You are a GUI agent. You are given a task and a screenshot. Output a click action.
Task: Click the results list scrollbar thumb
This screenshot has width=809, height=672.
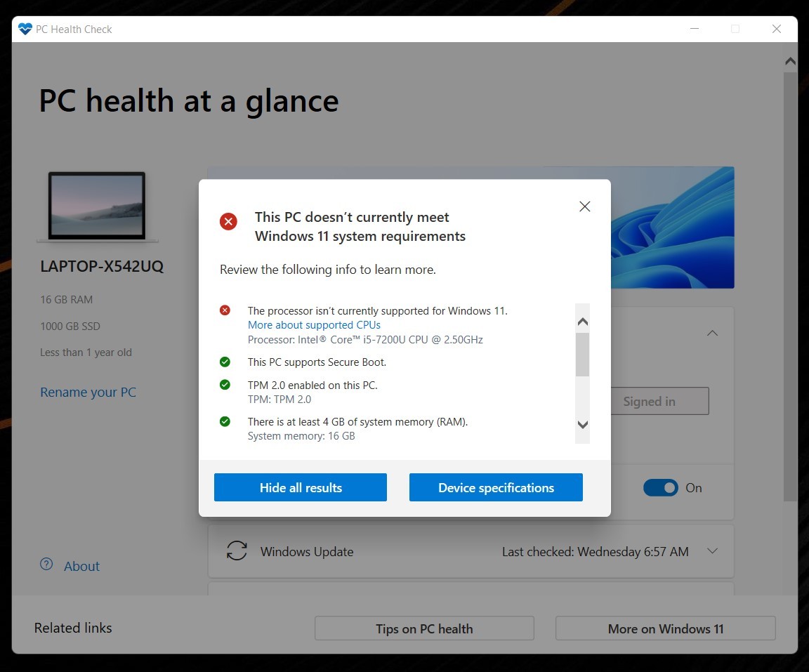[x=582, y=355]
